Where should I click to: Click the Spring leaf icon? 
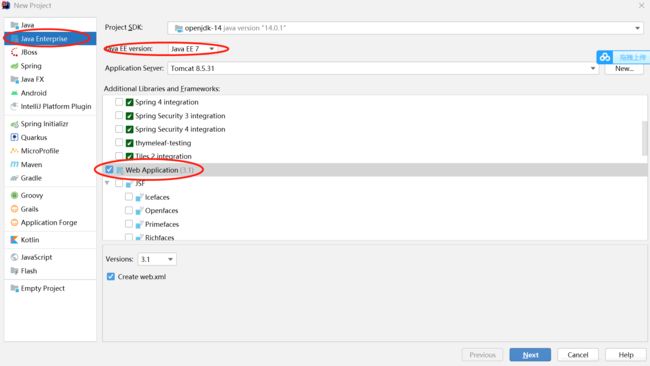[x=15, y=66]
